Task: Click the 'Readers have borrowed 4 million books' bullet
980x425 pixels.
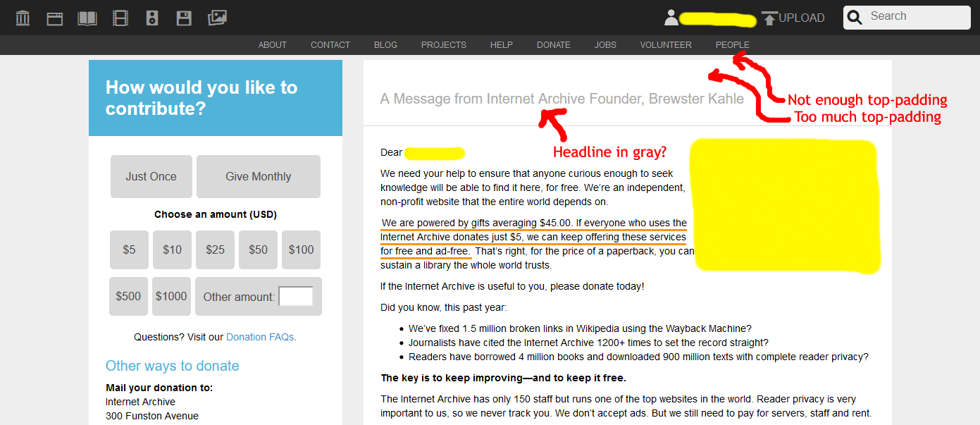Action: 638,357
